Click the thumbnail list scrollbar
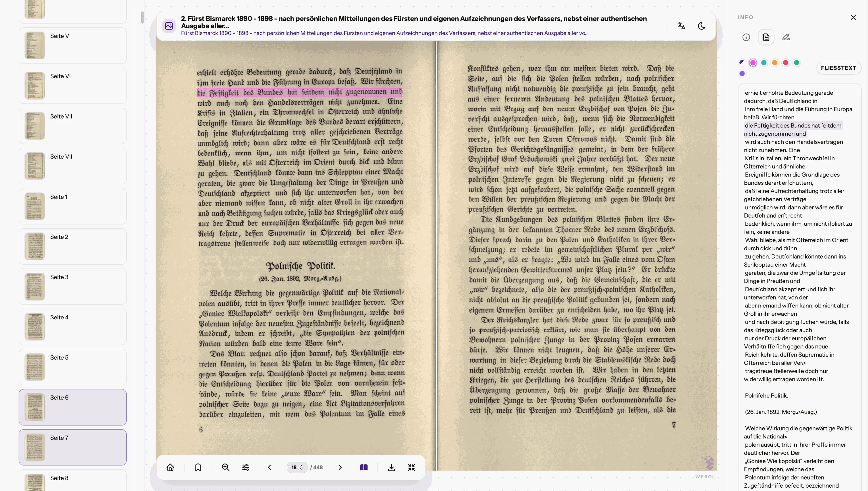Image resolution: width=868 pixels, height=491 pixels. (x=143, y=18)
